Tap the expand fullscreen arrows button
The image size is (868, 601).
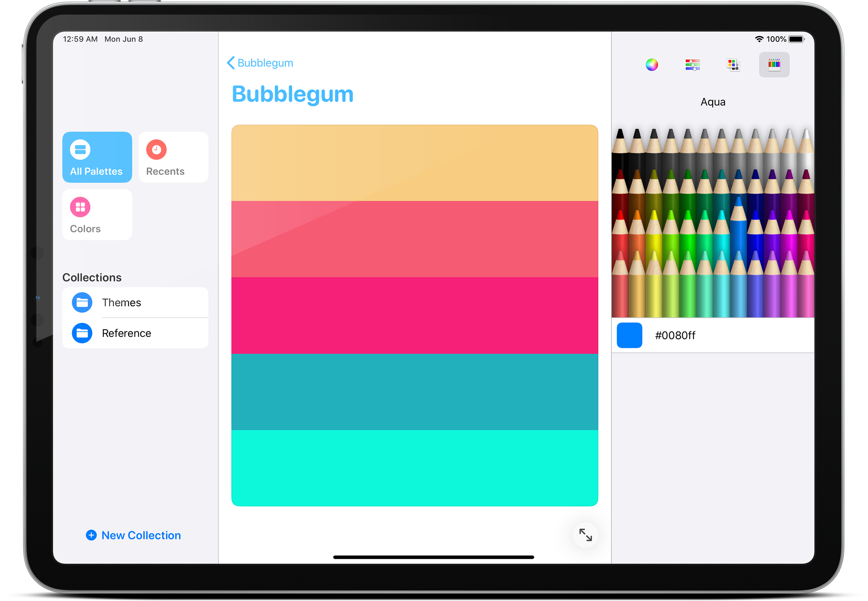point(585,535)
